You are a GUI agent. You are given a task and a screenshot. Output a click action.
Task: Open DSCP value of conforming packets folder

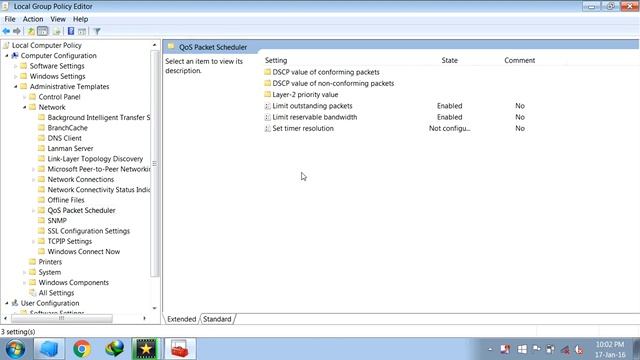click(x=326, y=72)
